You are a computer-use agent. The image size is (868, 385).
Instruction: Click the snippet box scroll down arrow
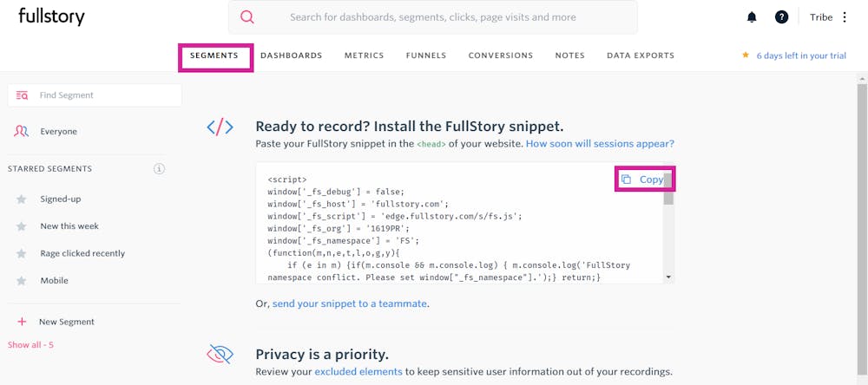(x=668, y=277)
